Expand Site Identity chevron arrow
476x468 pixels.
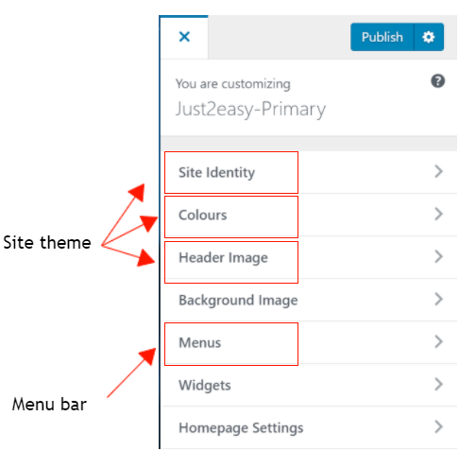coord(438,171)
